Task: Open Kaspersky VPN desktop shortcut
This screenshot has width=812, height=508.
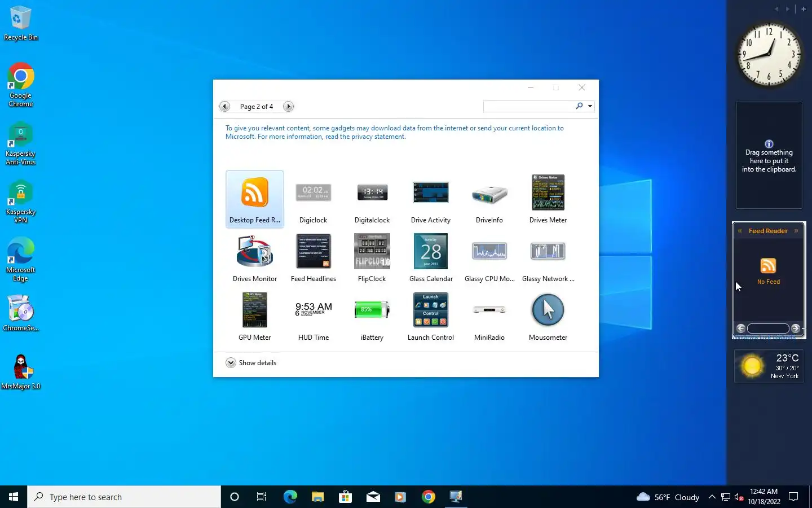Action: [x=21, y=202]
